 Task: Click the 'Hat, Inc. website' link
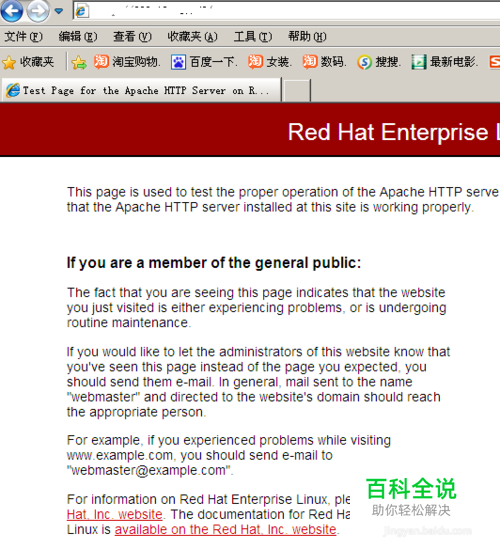[x=114, y=514]
